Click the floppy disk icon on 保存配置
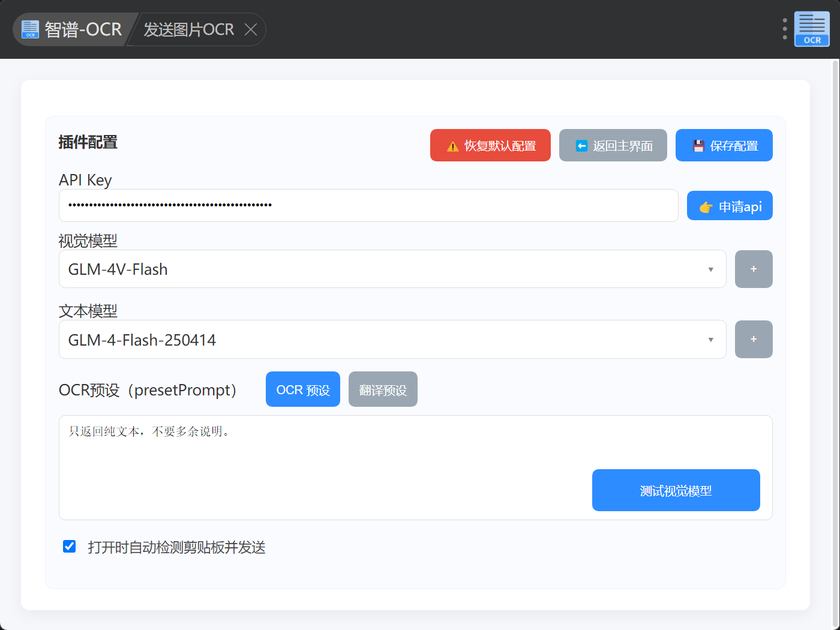Screen dimensions: 840x630 coord(698,146)
